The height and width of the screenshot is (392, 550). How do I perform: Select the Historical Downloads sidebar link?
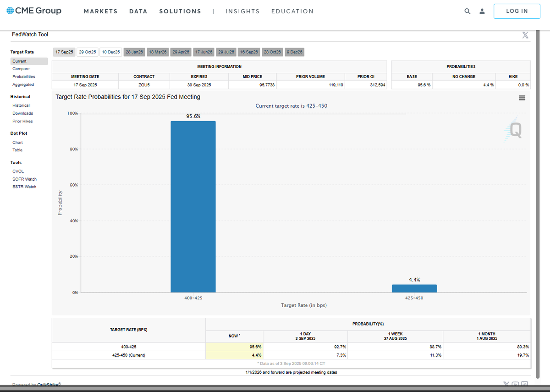(22, 113)
